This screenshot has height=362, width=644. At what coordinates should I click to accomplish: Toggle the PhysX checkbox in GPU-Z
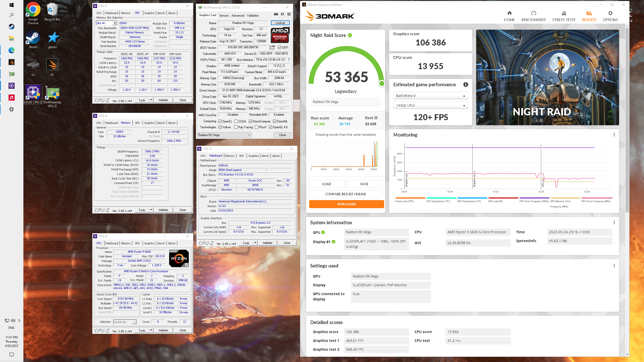click(x=256, y=127)
